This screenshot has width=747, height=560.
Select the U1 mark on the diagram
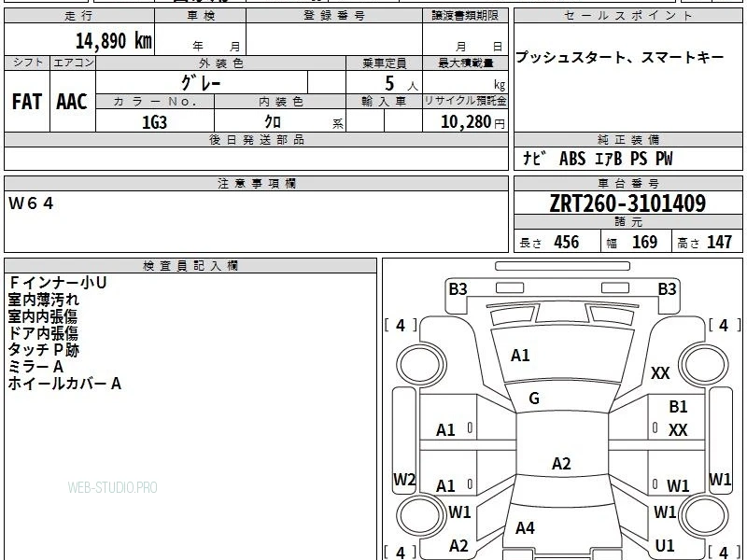pos(665,545)
